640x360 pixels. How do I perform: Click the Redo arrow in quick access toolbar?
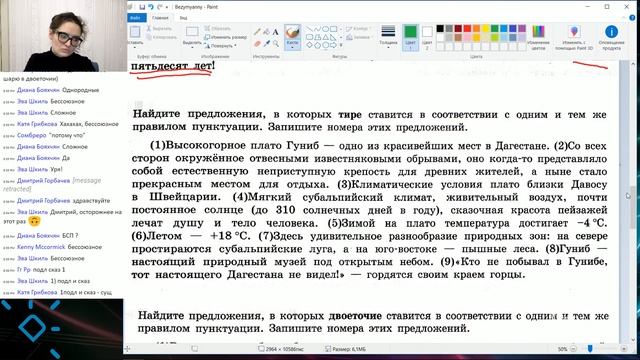160,7
